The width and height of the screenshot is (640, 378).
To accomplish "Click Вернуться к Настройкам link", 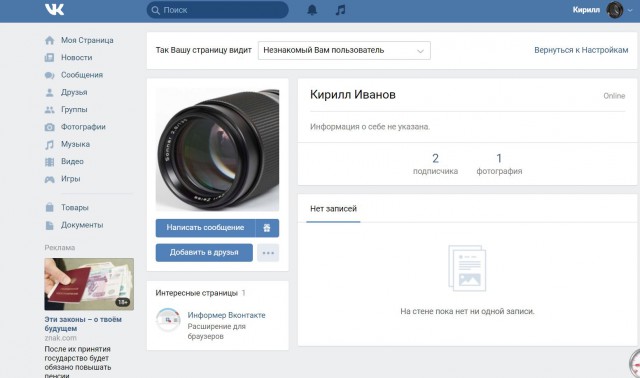I will (x=581, y=50).
